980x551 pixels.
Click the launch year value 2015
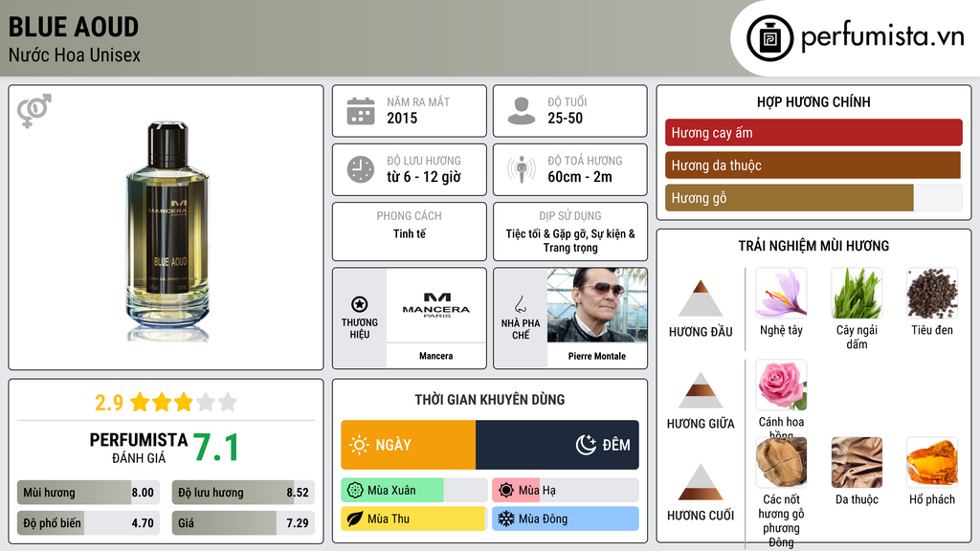(402, 118)
